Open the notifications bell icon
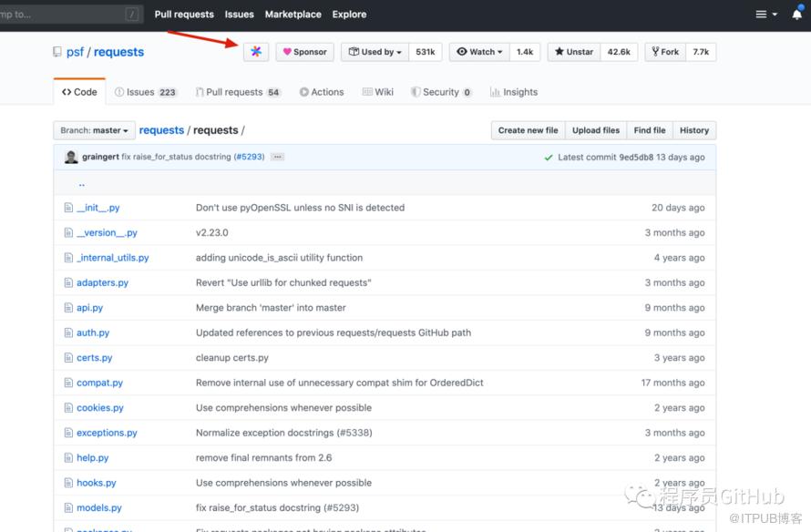The width and height of the screenshot is (811, 532). (797, 14)
